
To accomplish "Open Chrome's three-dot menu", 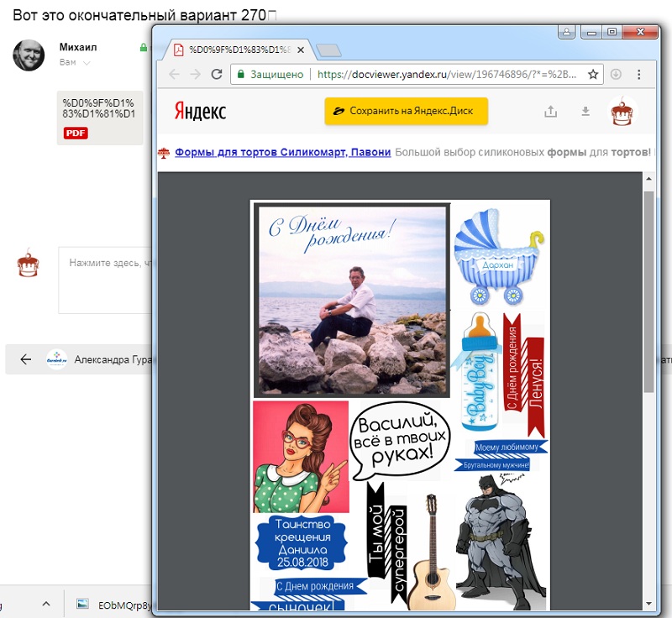I will (638, 75).
